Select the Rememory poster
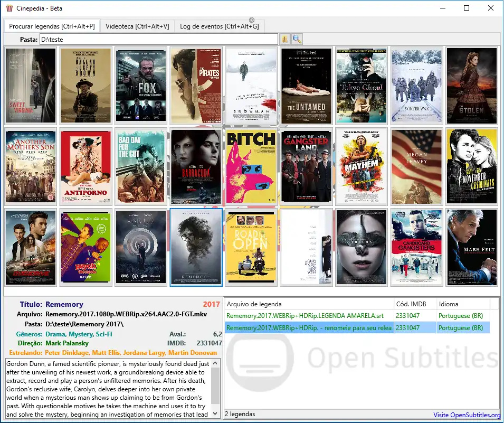Screen dimensions: 504x423 pyautogui.click(x=196, y=247)
